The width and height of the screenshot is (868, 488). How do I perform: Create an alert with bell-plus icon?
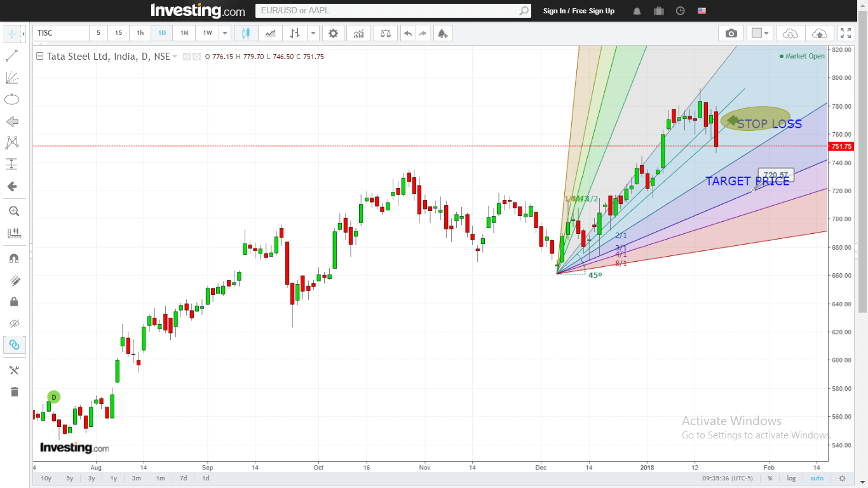coord(442,33)
